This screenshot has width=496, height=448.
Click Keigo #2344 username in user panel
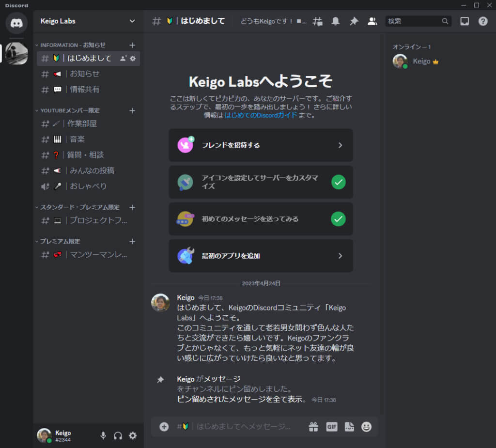tap(63, 436)
